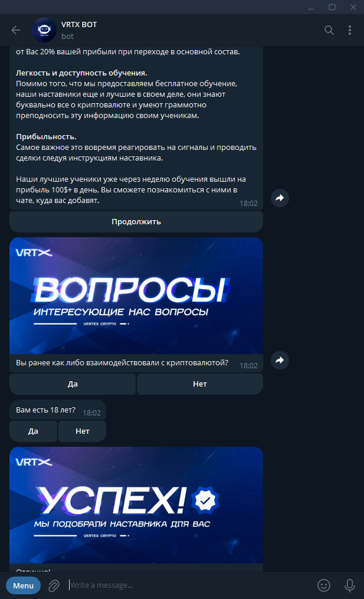364x599 pixels.
Task: Open the three-dot options menu
Action: click(350, 30)
